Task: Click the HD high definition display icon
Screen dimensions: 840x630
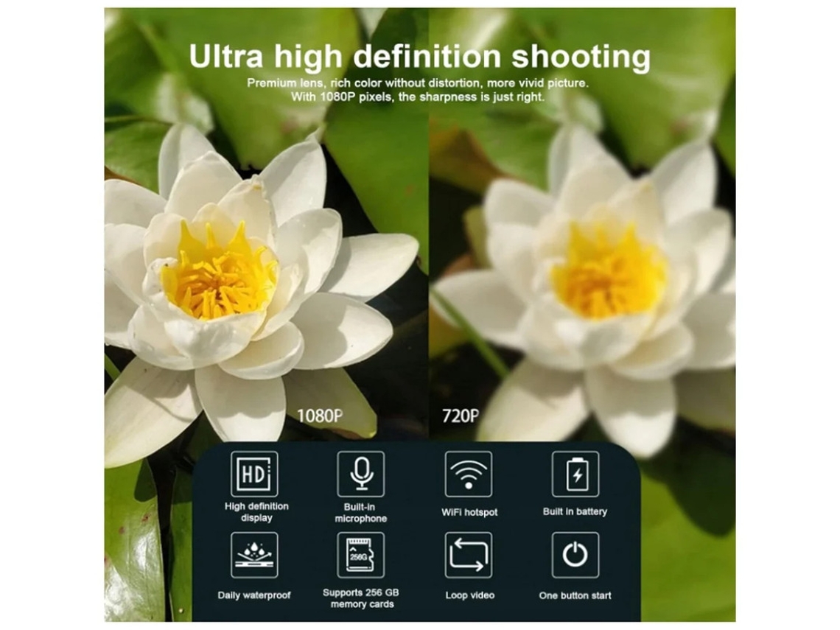Action: (254, 474)
